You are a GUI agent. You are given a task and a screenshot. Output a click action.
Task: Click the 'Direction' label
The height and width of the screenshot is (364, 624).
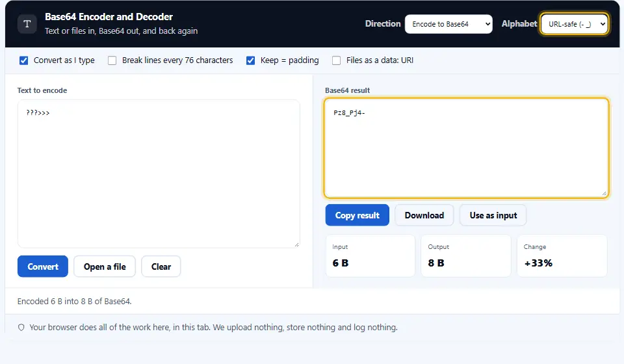[x=383, y=24]
